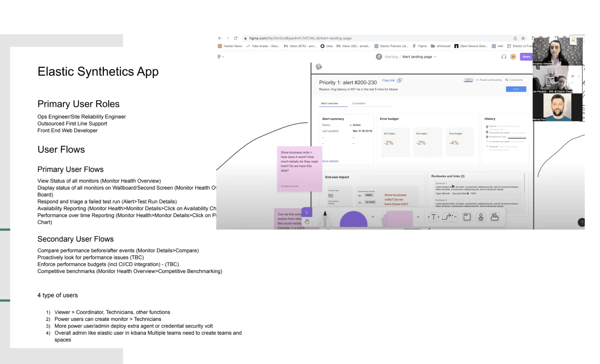The image size is (600, 364).
Task: Select the Text tool
Action: tap(434, 217)
